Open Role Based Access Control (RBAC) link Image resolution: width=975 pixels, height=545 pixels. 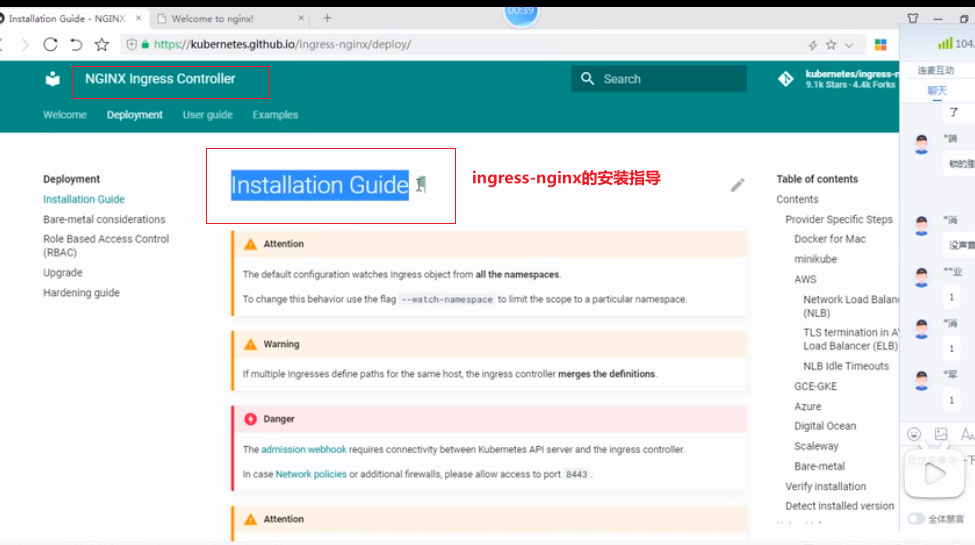click(106, 246)
